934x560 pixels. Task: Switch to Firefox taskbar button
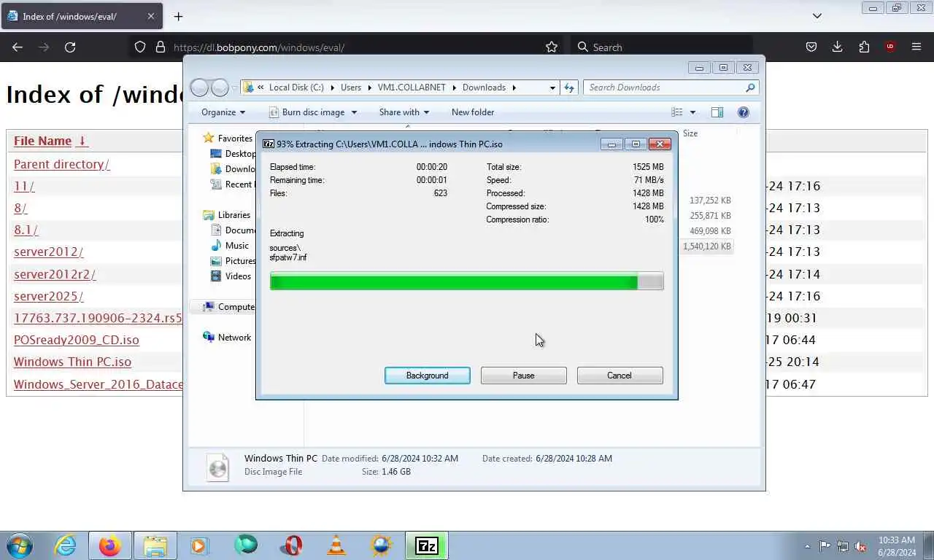(110, 545)
